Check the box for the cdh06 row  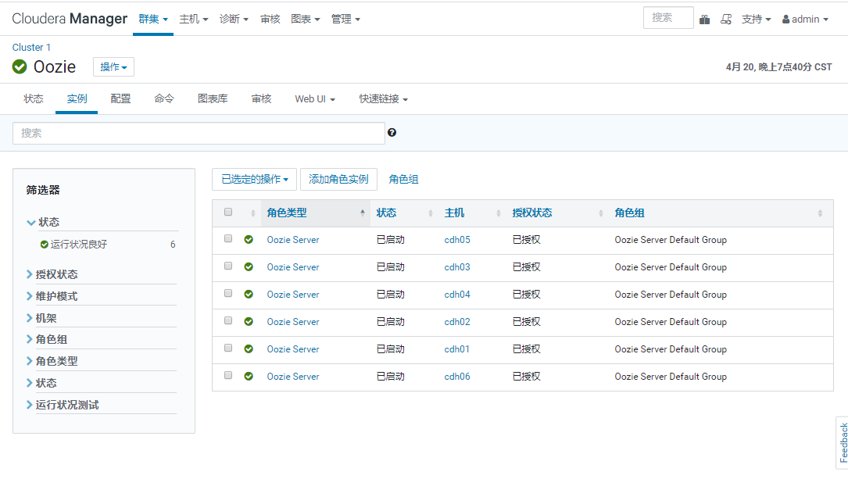point(228,375)
